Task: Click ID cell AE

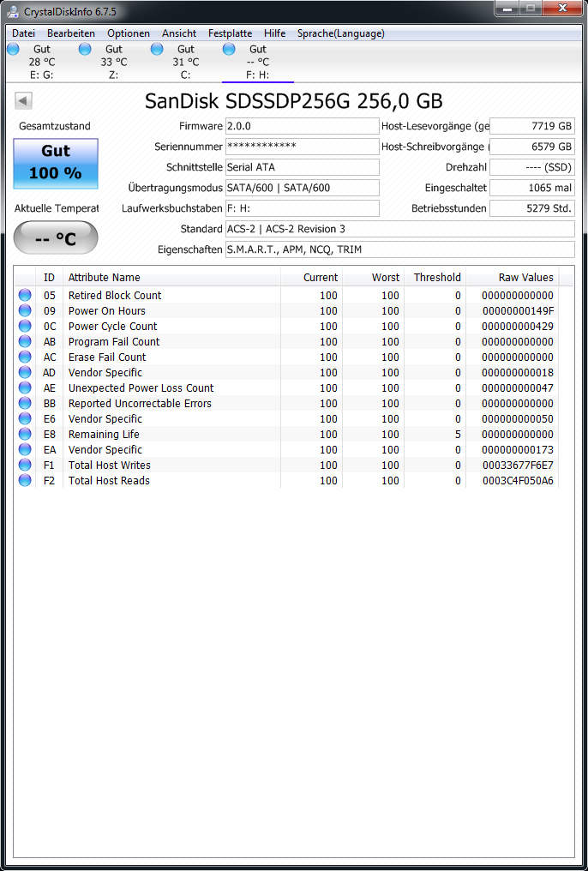Action: tap(50, 387)
